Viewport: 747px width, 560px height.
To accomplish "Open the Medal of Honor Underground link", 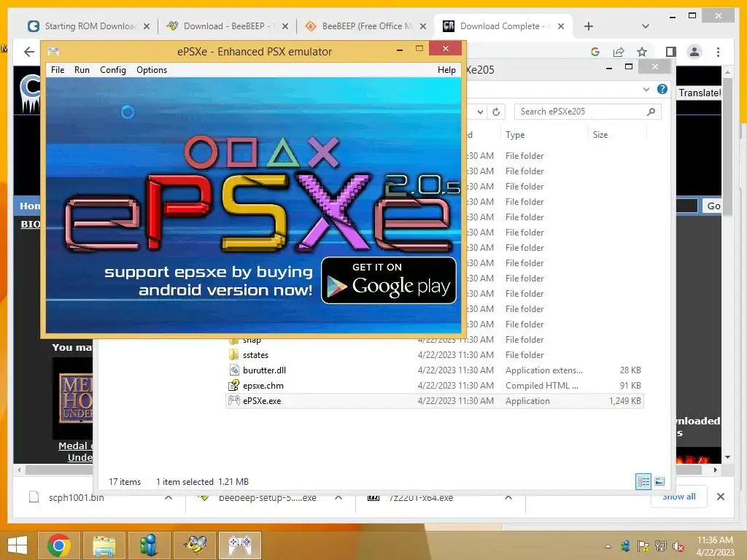I will [x=76, y=451].
